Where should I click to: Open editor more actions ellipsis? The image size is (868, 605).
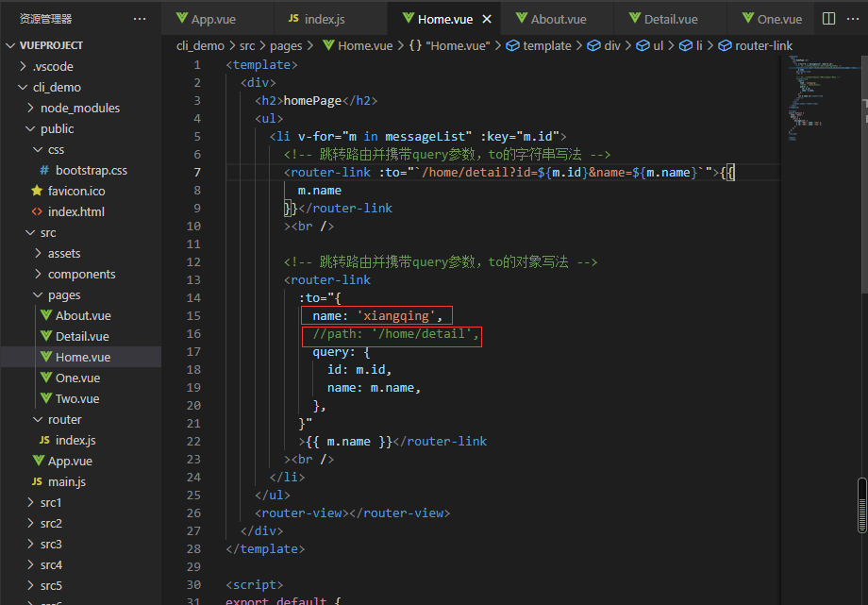point(853,19)
